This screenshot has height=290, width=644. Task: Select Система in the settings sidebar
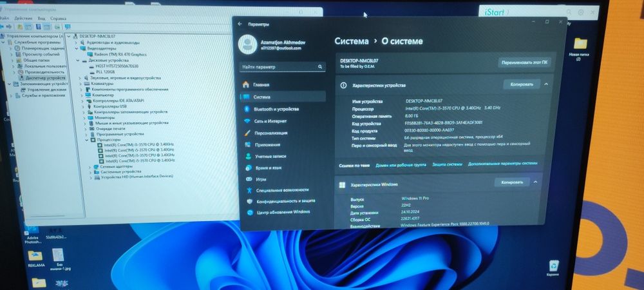(283, 97)
